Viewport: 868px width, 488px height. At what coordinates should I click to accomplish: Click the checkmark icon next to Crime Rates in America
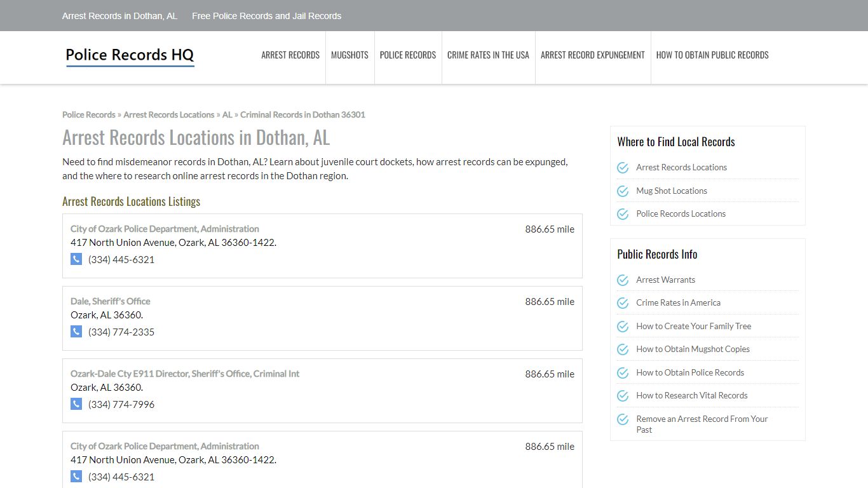(x=623, y=303)
